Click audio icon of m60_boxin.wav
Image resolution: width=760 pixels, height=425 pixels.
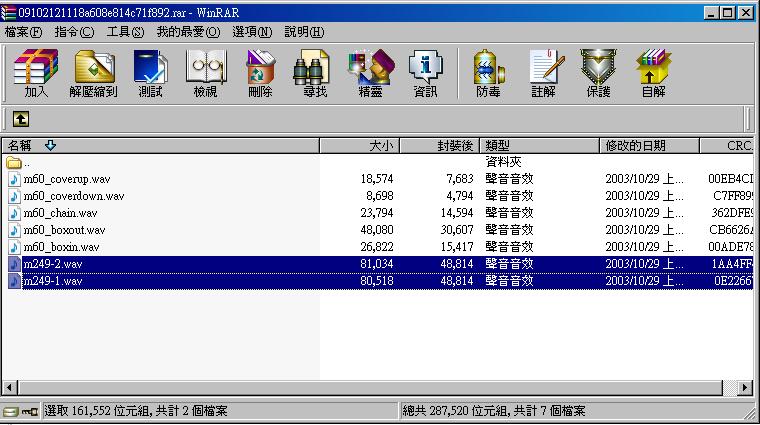point(14,247)
